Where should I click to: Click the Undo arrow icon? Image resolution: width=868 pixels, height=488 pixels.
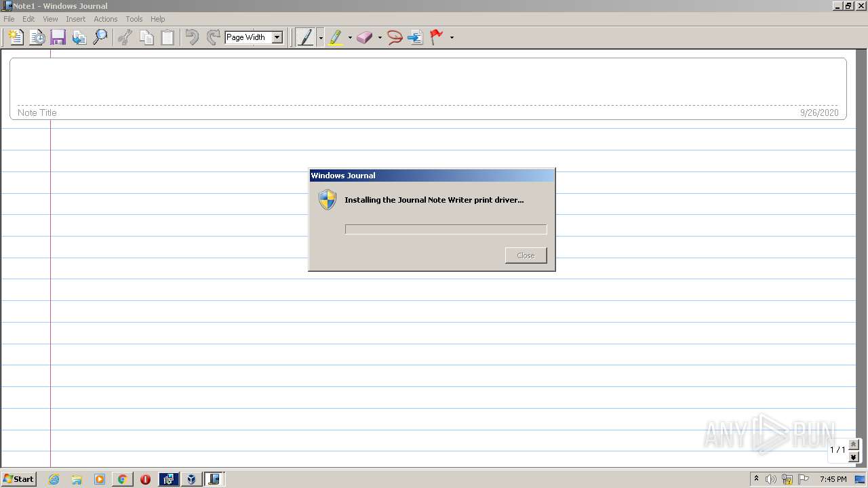(192, 37)
